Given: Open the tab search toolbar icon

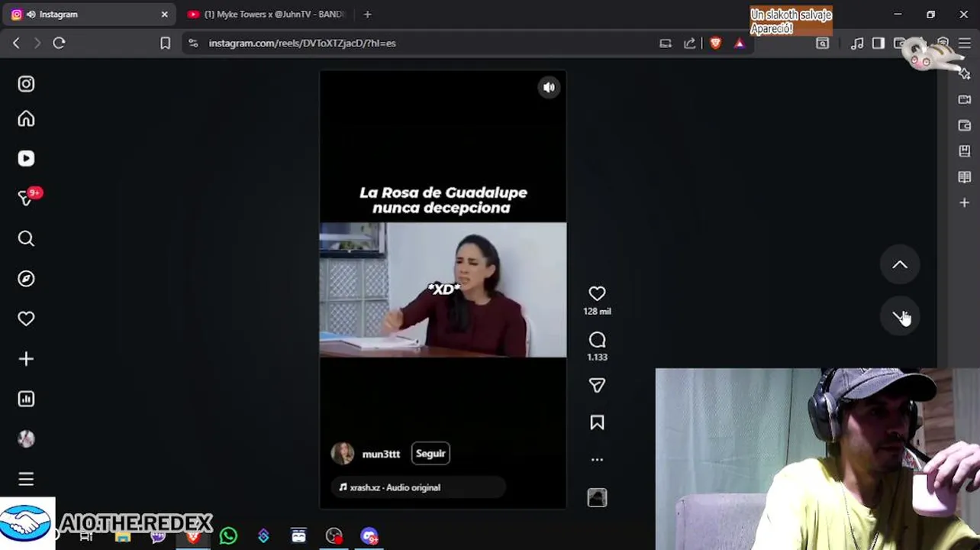Looking at the screenshot, I should click(x=823, y=44).
